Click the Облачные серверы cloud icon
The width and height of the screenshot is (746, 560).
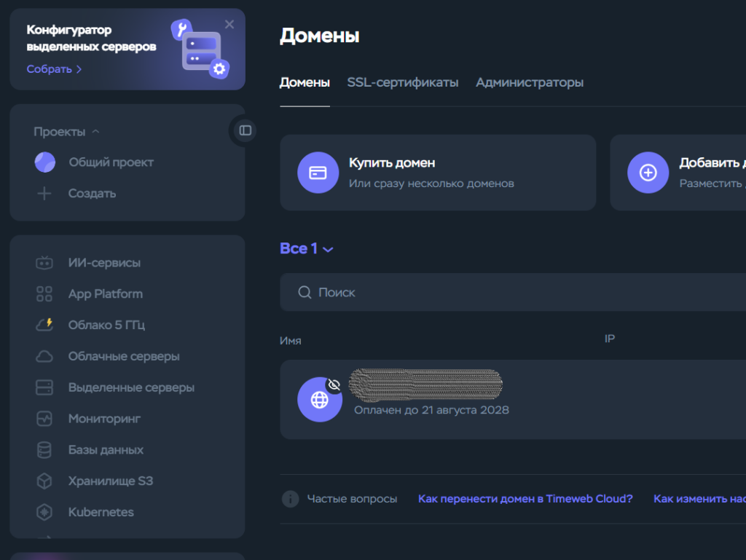[x=44, y=356]
